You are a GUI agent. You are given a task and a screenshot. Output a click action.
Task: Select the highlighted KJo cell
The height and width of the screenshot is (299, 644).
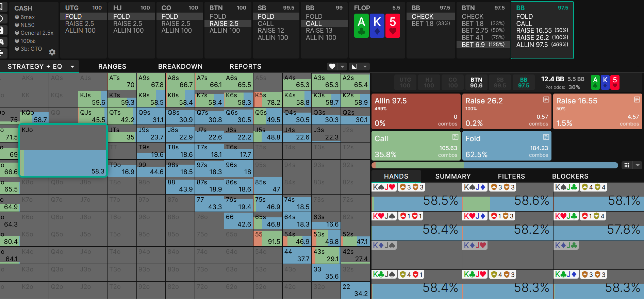(x=63, y=150)
